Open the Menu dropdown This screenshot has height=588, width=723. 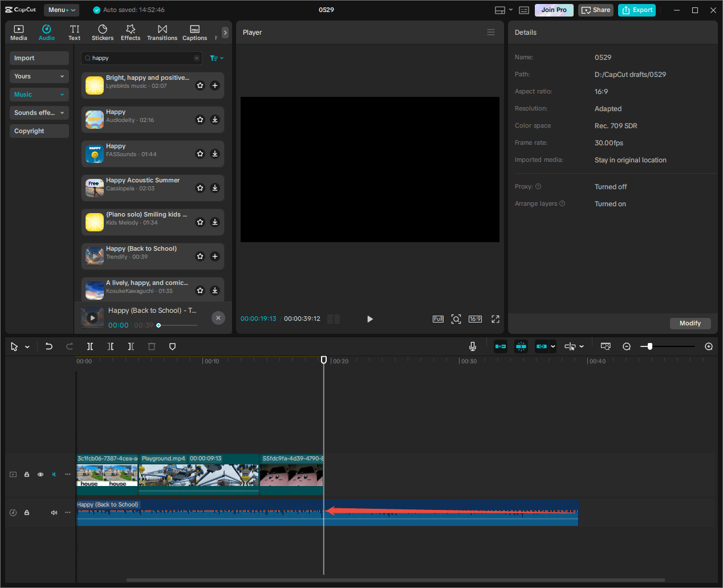point(61,10)
